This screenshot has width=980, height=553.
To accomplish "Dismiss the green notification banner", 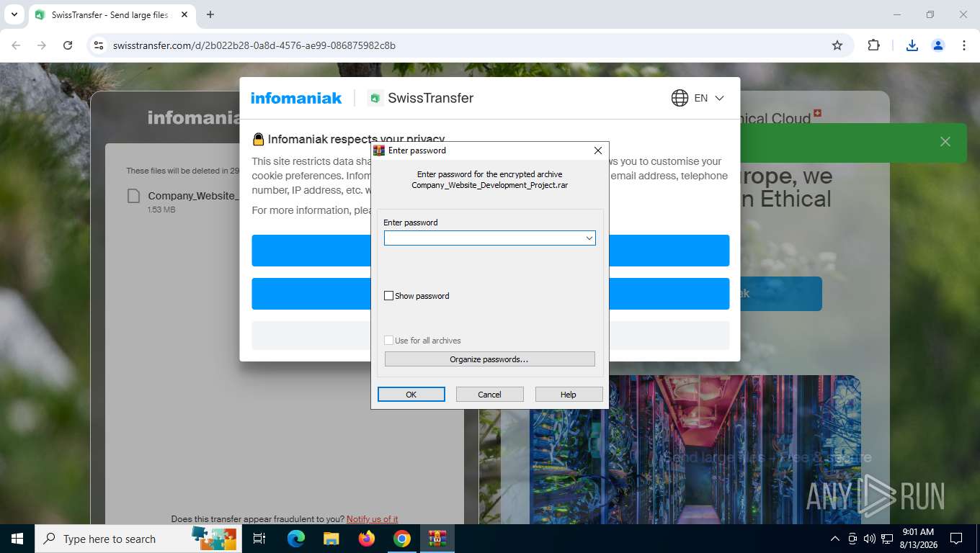I will (945, 142).
